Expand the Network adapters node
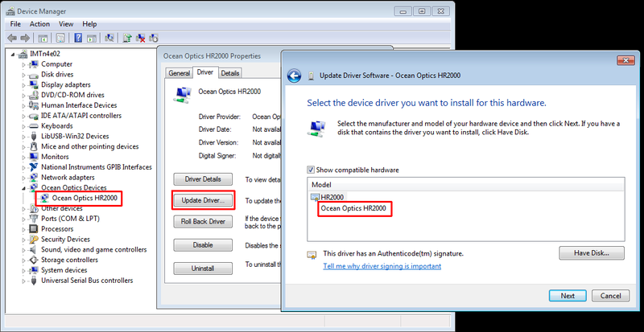The image size is (644, 332). pos(24,178)
